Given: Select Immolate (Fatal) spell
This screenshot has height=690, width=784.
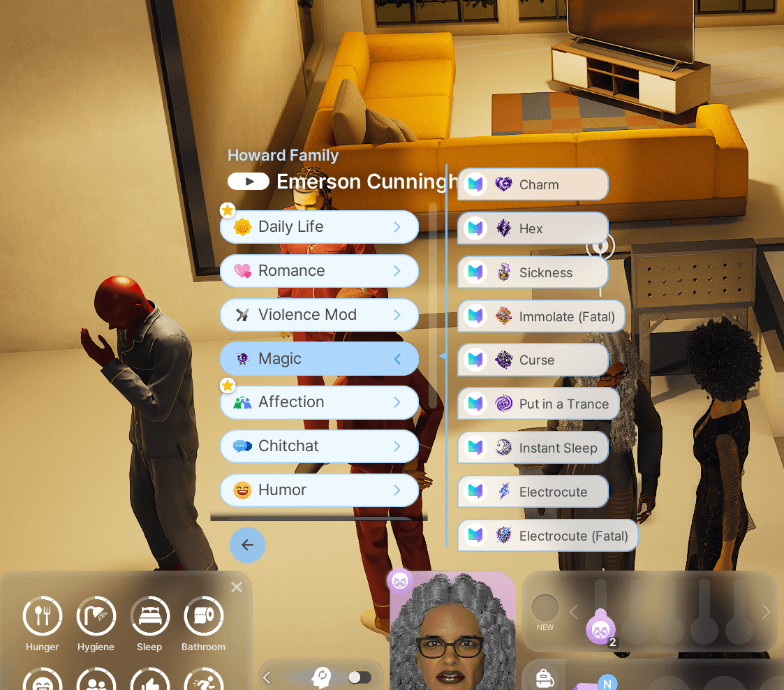Looking at the screenshot, I should (x=542, y=316).
